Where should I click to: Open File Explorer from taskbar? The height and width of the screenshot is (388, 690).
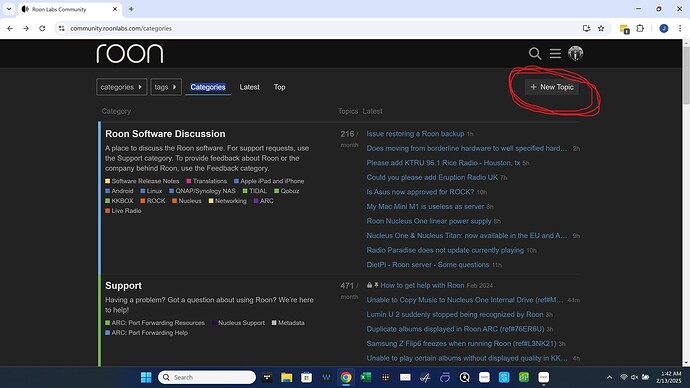(286, 377)
